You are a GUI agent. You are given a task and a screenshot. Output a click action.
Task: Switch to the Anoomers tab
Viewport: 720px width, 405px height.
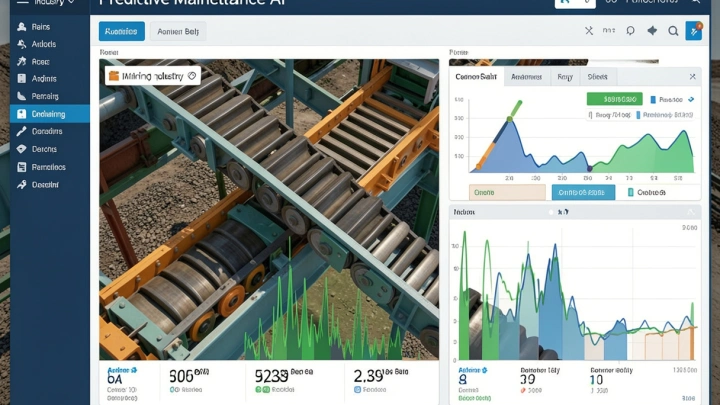click(x=526, y=77)
